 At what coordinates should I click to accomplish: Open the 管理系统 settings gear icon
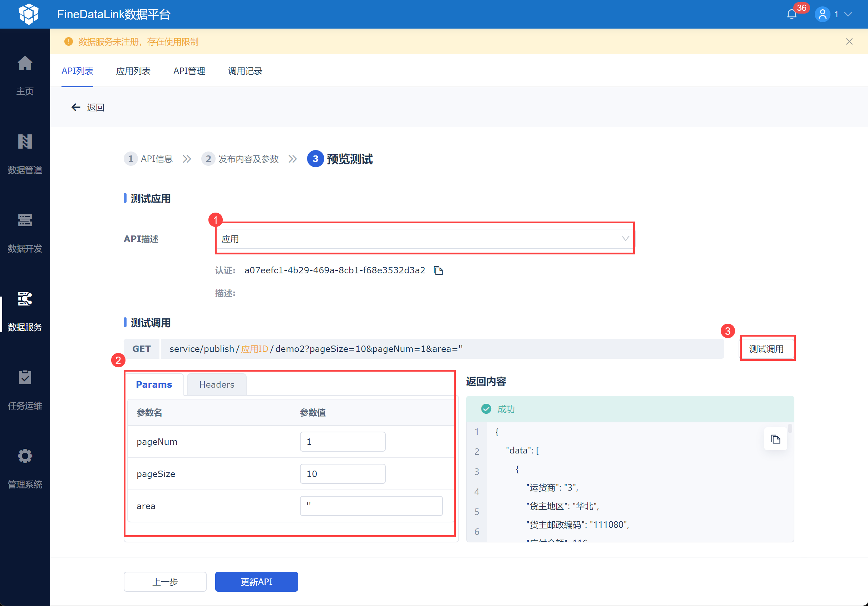tap(25, 456)
